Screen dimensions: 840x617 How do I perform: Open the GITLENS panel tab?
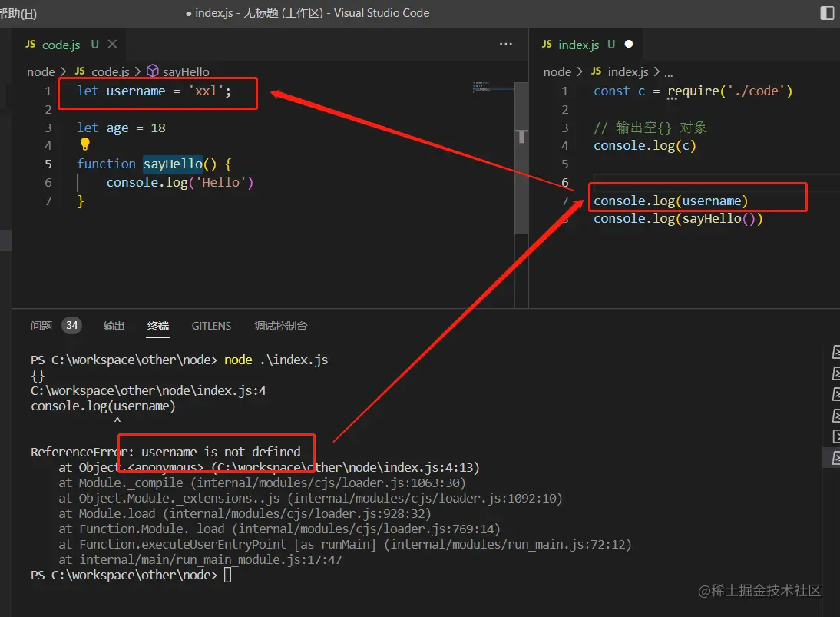tap(212, 326)
